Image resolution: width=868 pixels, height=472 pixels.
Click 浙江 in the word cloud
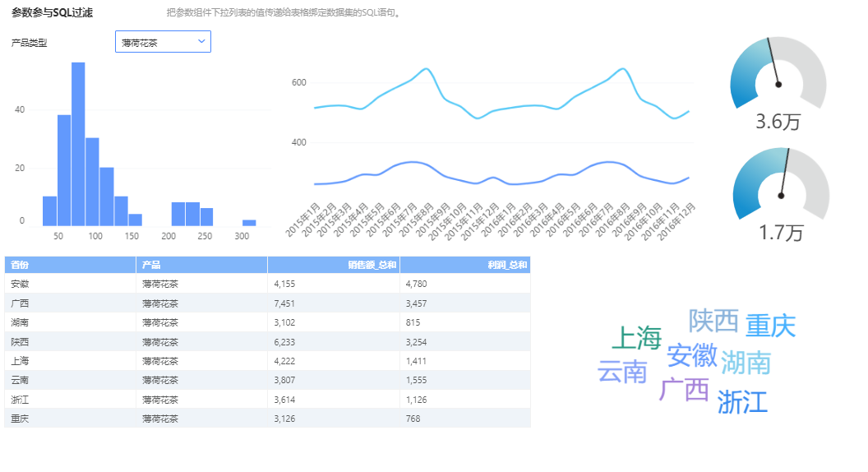click(x=742, y=402)
